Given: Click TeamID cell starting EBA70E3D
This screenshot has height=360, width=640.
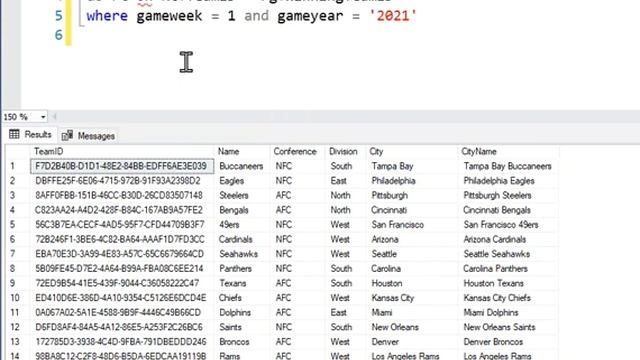Looking at the screenshot, I should tap(122, 254).
